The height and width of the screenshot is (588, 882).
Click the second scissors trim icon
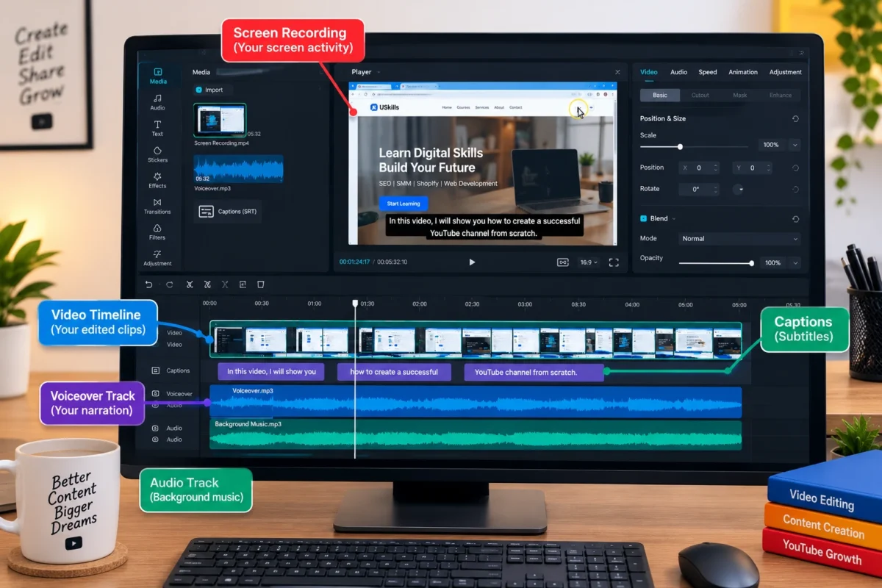207,284
